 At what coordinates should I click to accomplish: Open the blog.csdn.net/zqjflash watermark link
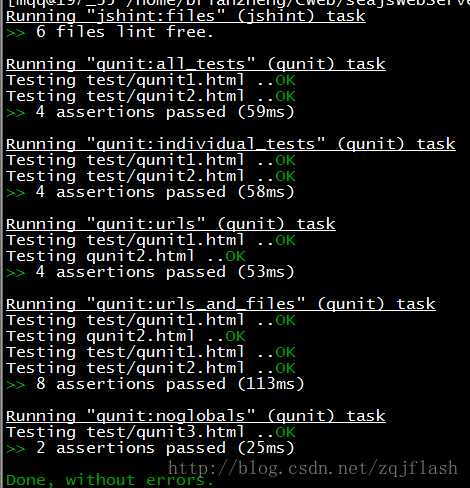point(313,468)
